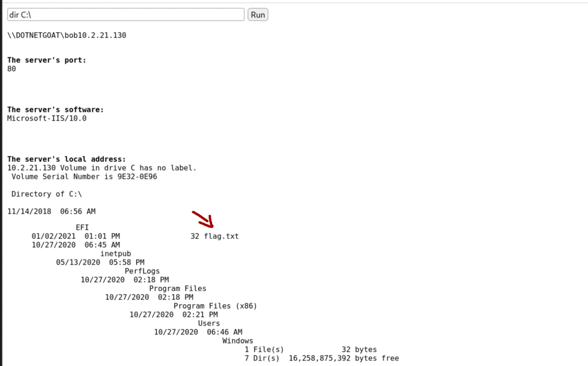Click the Volume Serial Number line
588x366 pixels.
[84, 177]
